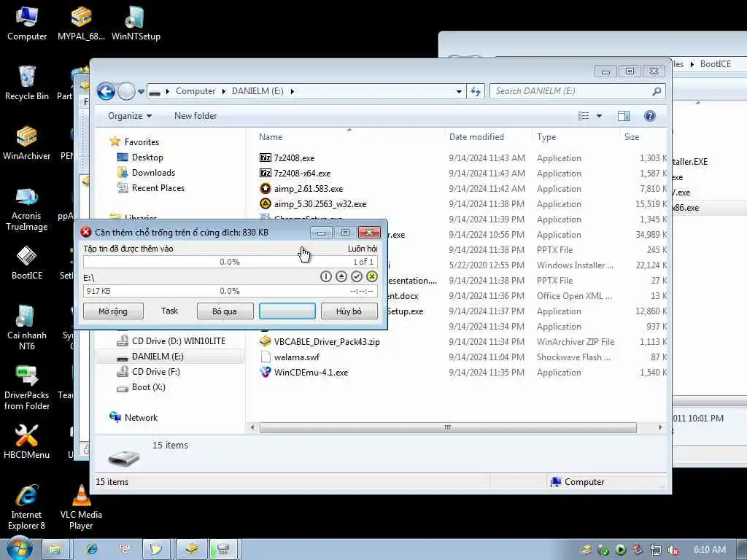This screenshot has height=560, width=747.
Task: Launch DriverPacks from Folder
Action: [27, 388]
